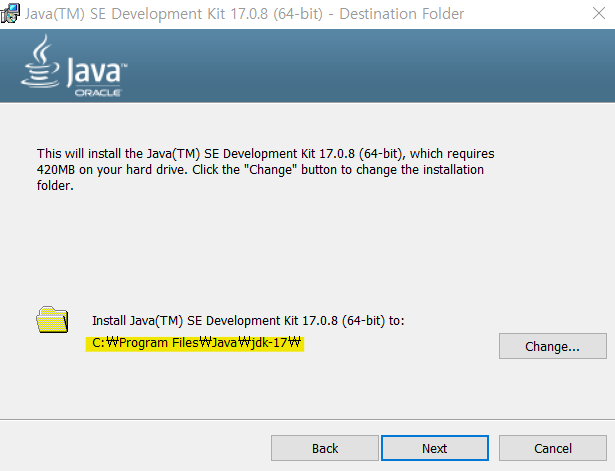
Task: Open the Change... destination folder dialog
Action: (x=553, y=346)
